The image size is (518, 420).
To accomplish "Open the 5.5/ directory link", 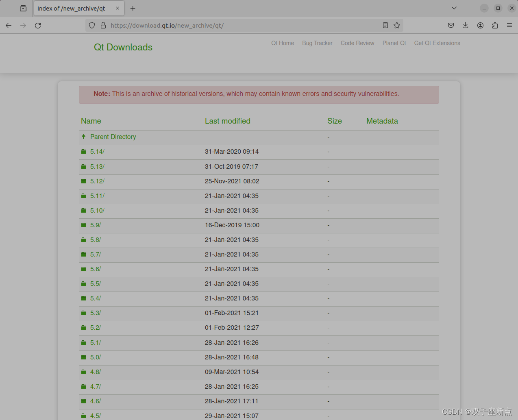I will 96,284.
